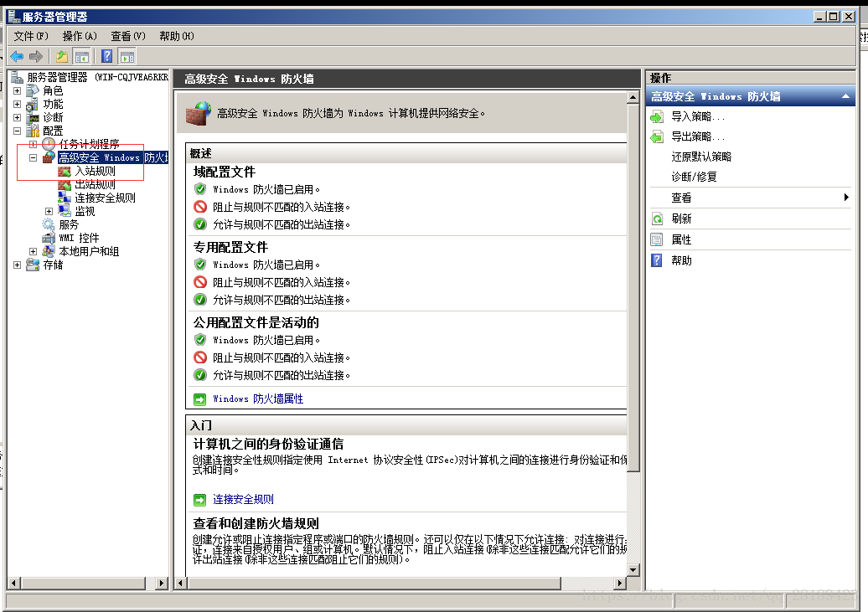This screenshot has height=612, width=868.
Task: Expand the 角色 tree node
Action: coord(17,90)
